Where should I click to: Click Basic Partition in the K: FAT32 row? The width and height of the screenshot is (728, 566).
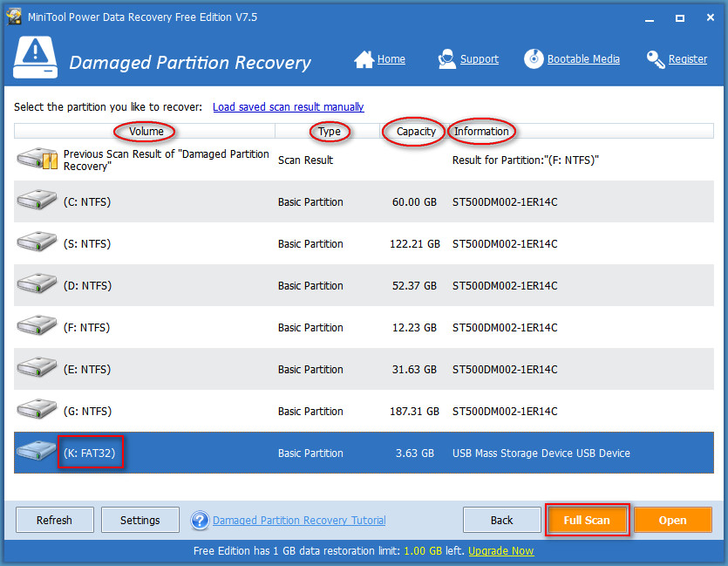(310, 453)
